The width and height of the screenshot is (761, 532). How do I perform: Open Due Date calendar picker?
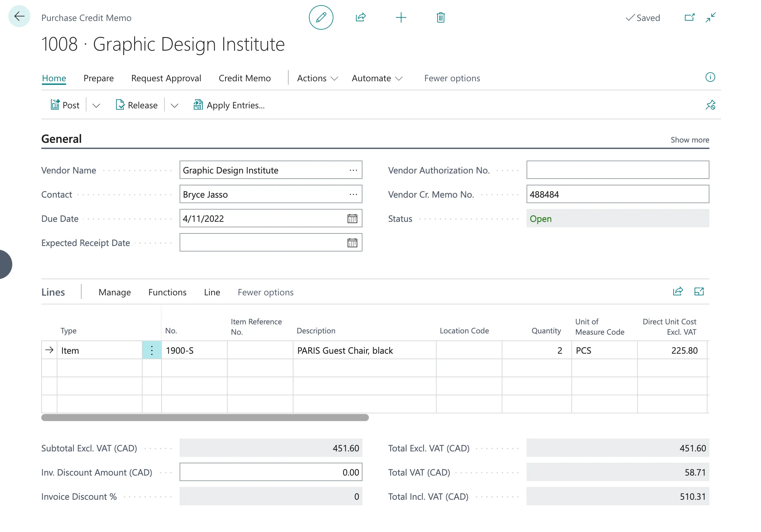pos(352,218)
